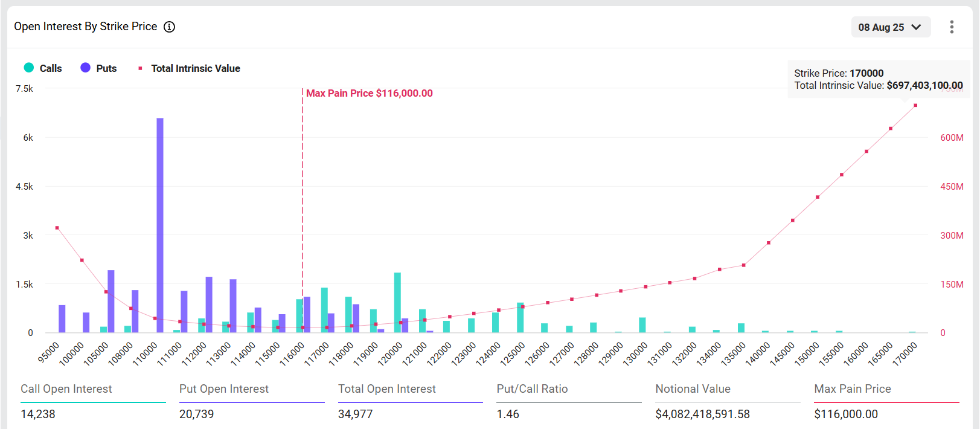Click the Calls teal color dot

point(29,68)
